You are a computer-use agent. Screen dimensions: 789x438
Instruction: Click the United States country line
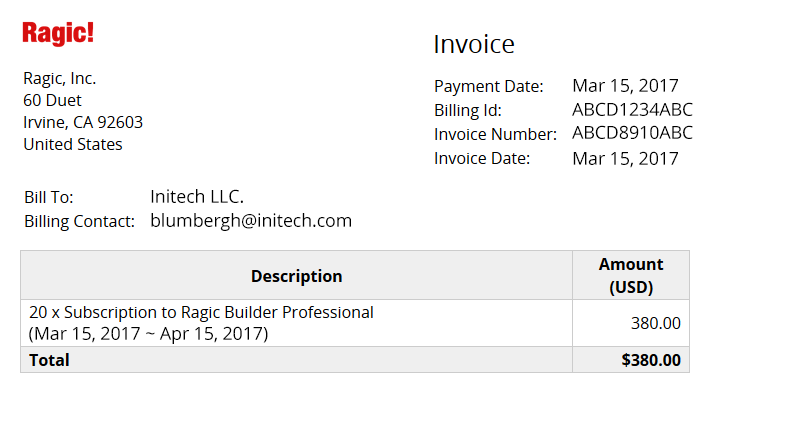click(72, 144)
